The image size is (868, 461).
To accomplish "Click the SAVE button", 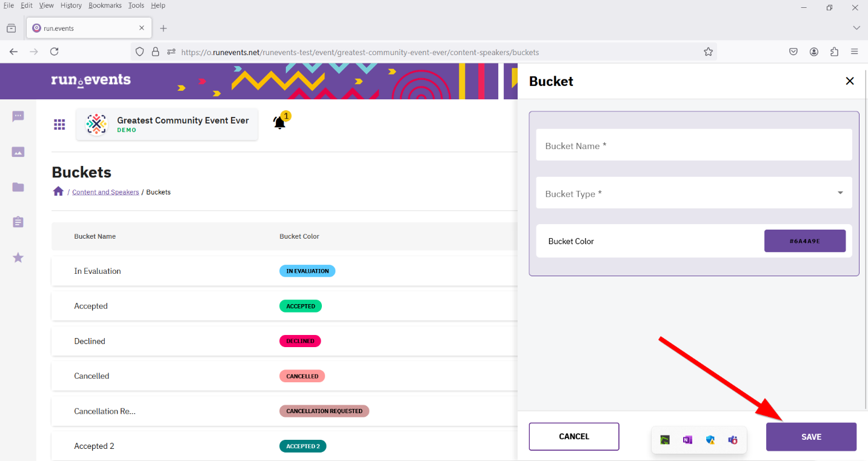I will [811, 437].
